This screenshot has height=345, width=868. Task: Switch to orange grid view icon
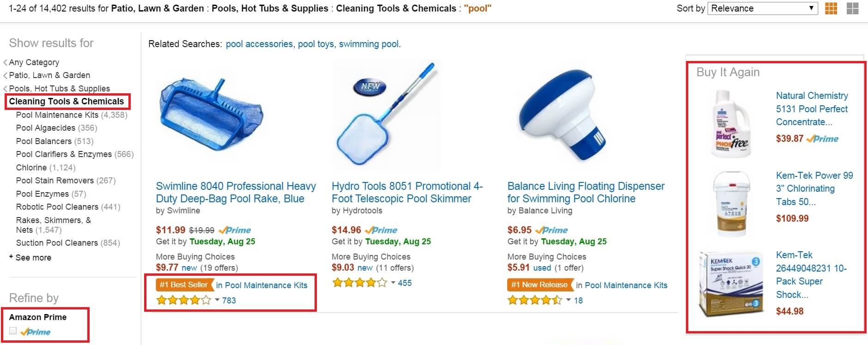(x=831, y=8)
